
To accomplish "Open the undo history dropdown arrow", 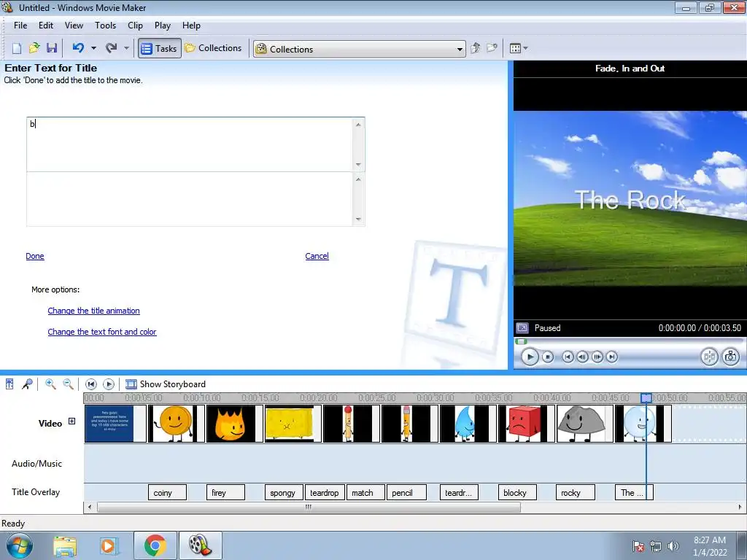I will point(94,48).
